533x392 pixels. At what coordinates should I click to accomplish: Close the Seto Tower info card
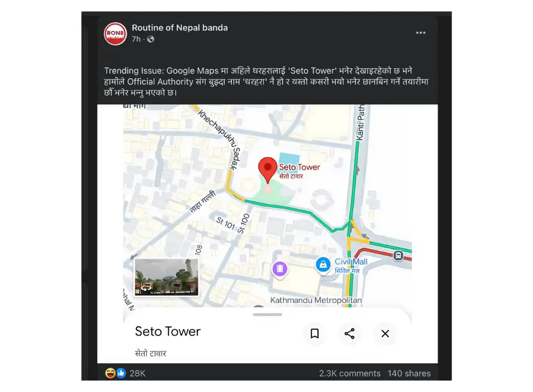click(x=385, y=333)
